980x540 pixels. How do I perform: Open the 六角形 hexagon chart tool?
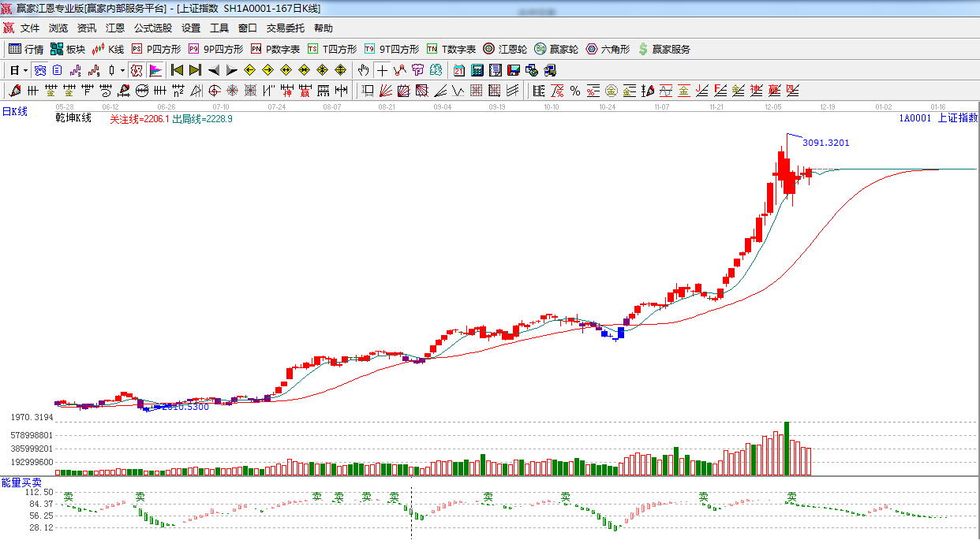(x=607, y=49)
